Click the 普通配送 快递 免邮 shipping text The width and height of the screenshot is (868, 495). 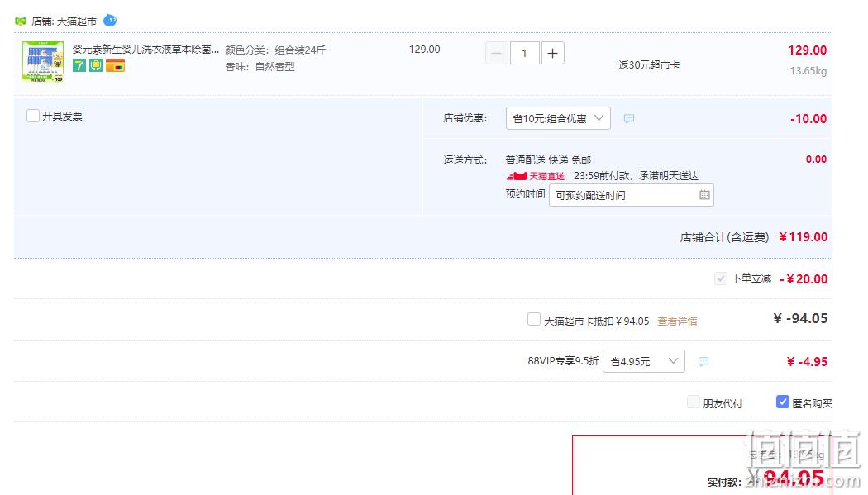[x=548, y=160]
